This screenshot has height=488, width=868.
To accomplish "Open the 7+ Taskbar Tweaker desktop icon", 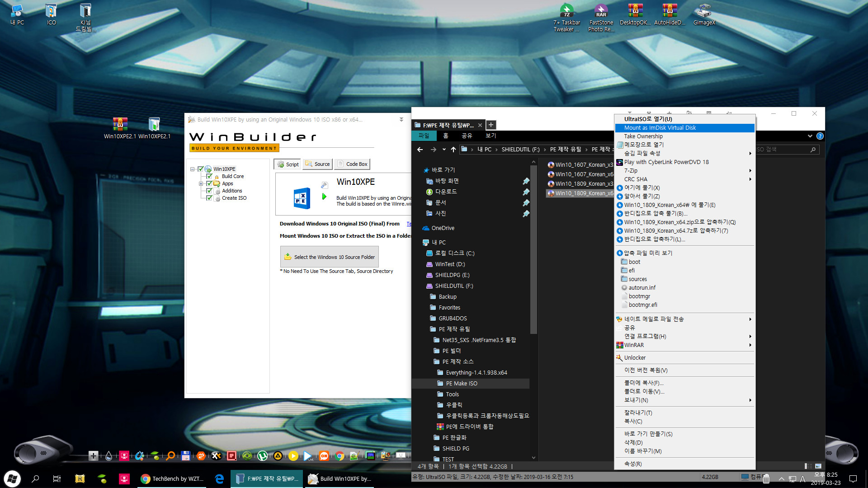I will [x=566, y=18].
